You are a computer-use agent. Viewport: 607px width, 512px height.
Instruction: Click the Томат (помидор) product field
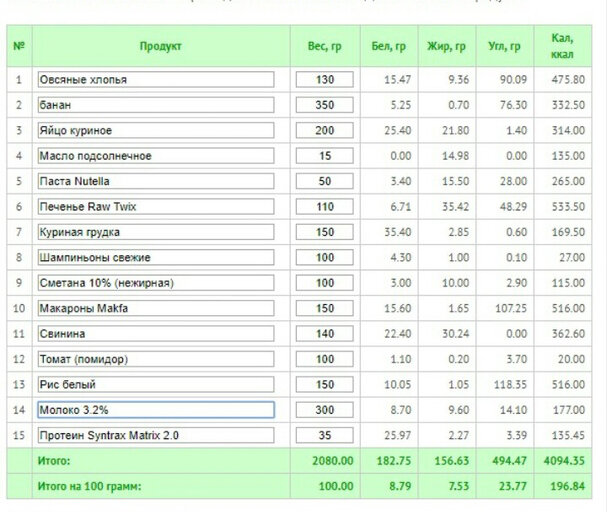pos(156,359)
